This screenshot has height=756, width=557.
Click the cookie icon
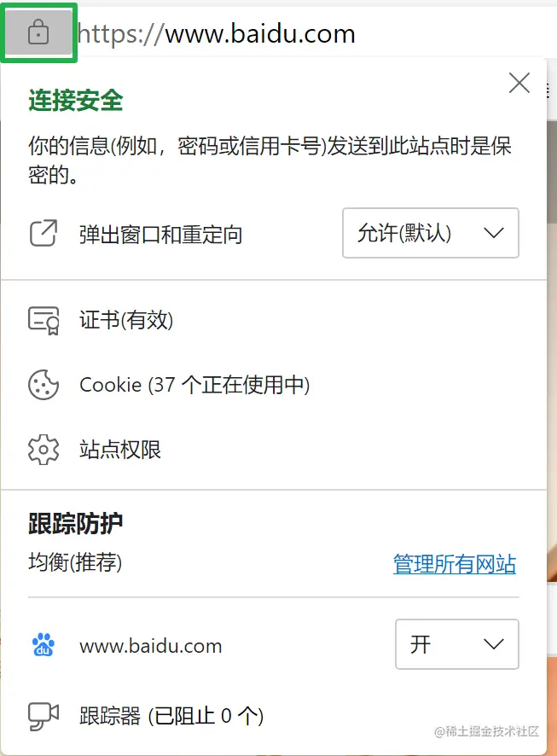(44, 385)
